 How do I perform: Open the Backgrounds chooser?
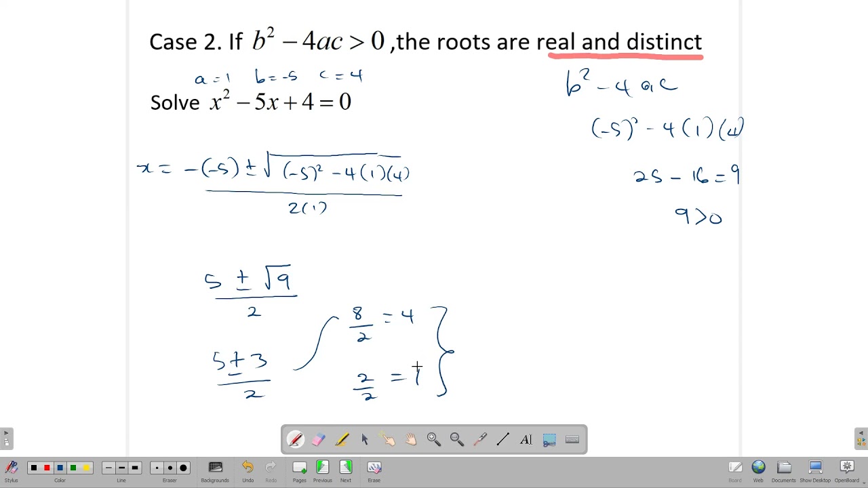coord(215,470)
